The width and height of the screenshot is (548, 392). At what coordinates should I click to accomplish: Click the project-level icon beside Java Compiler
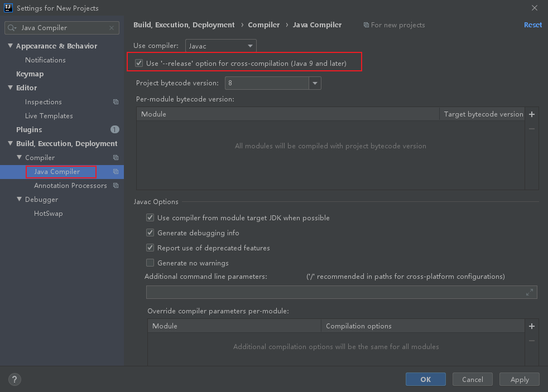pos(116,172)
